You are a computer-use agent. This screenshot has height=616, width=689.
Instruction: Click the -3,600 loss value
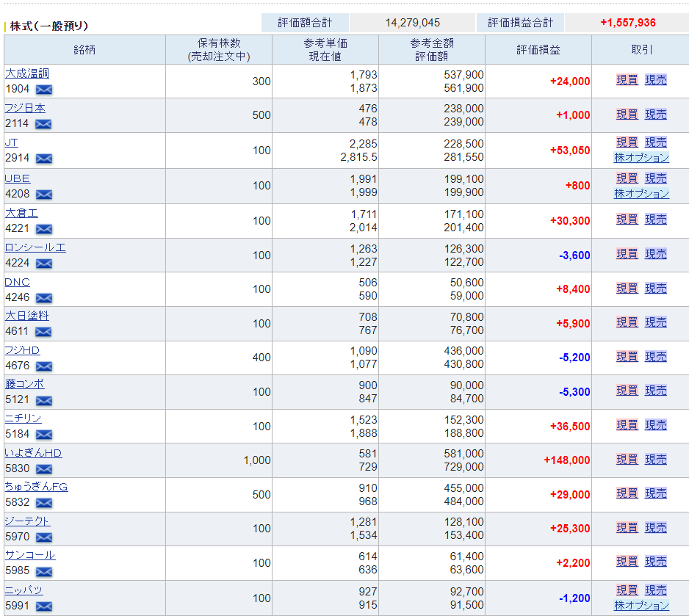(574, 256)
